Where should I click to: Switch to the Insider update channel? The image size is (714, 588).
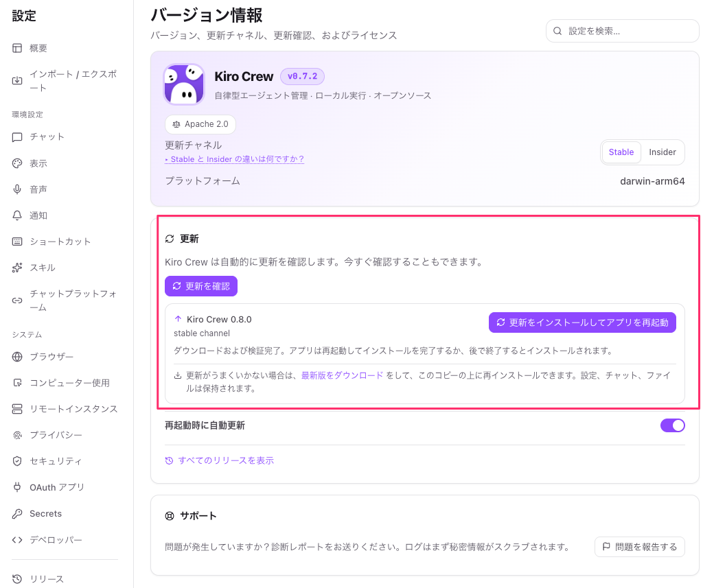point(662,152)
